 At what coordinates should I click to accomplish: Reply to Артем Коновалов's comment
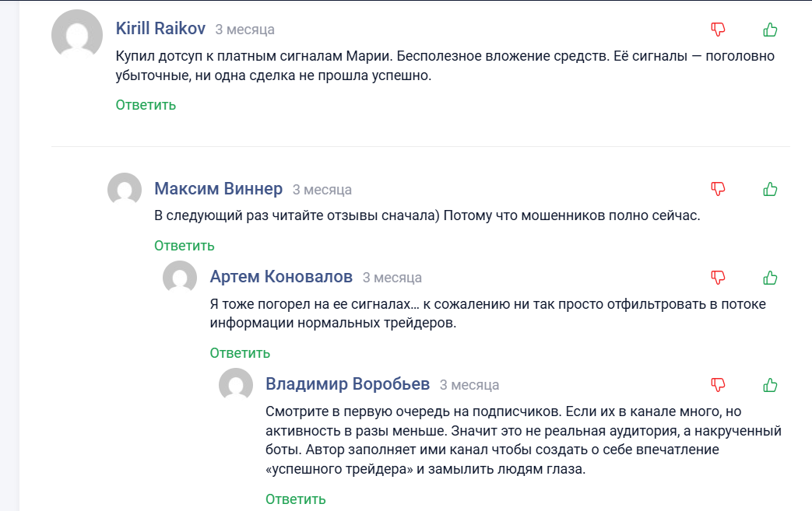pos(241,352)
